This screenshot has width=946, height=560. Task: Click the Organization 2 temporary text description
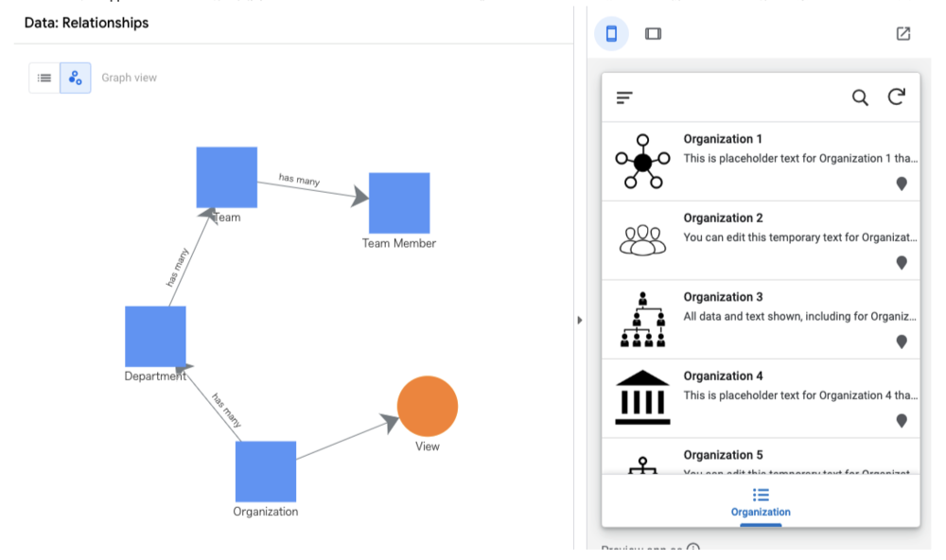[x=800, y=237]
